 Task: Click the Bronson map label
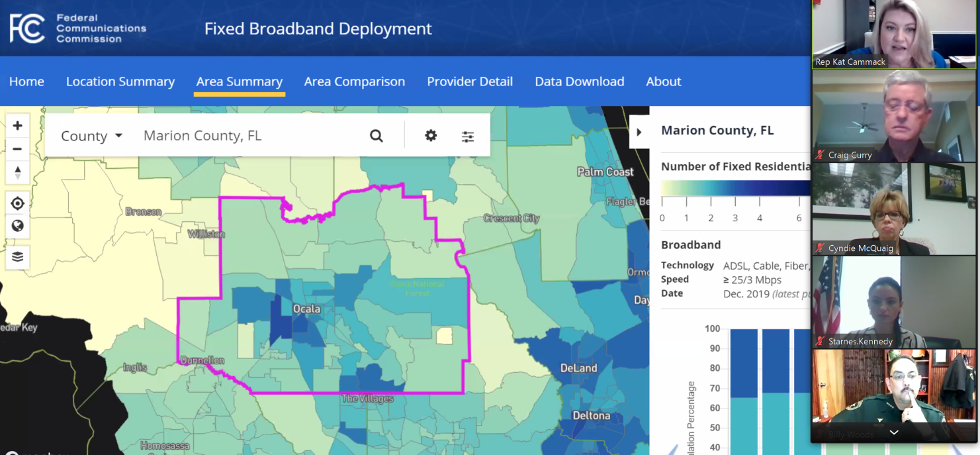144,212
